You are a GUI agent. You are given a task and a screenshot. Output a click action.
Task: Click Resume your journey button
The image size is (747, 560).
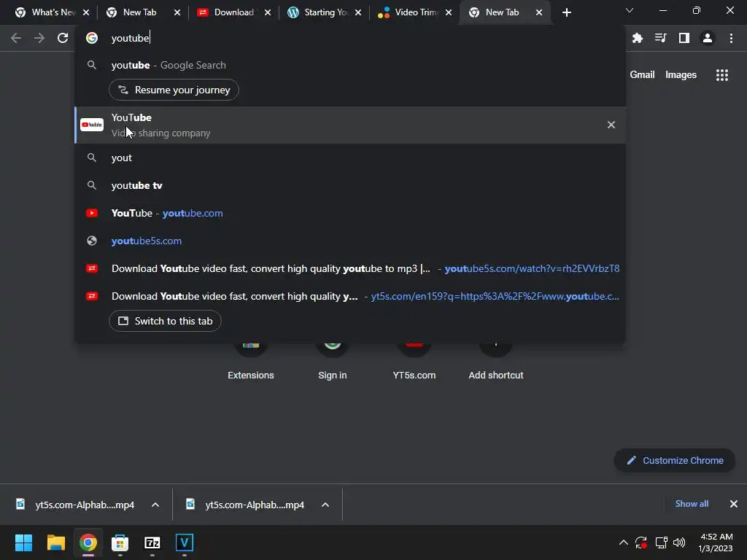point(174,90)
